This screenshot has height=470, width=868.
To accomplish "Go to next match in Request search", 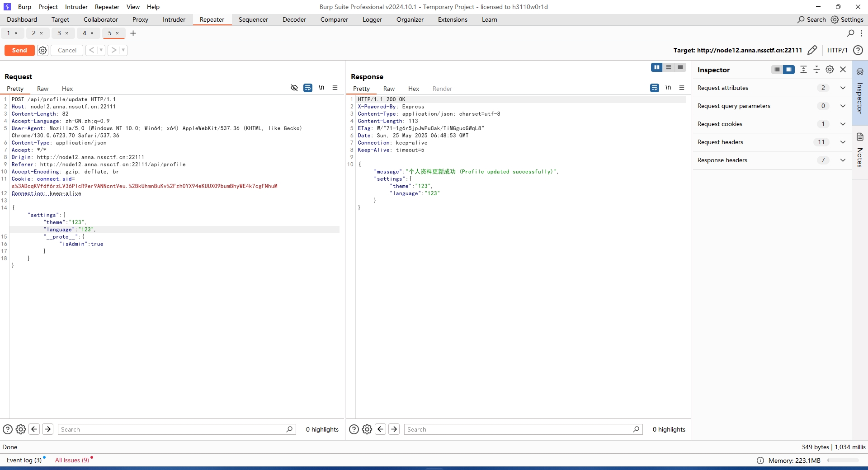I will pyautogui.click(x=47, y=429).
